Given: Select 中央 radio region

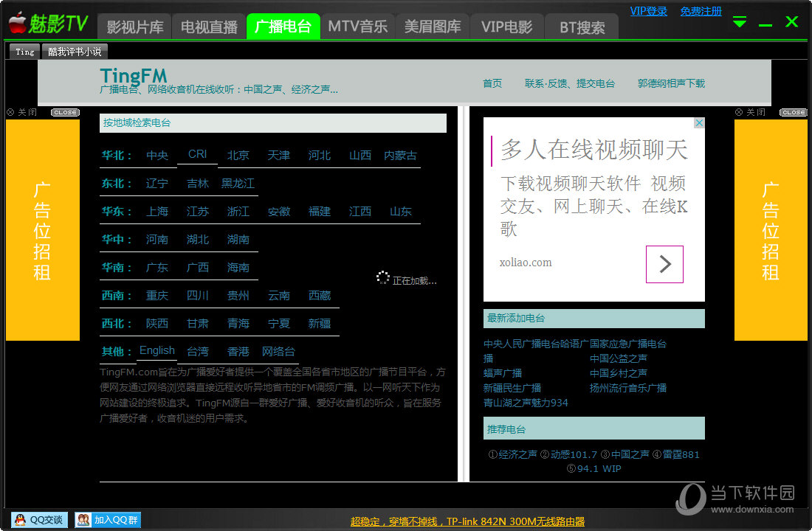Looking at the screenshot, I should click(x=157, y=156).
